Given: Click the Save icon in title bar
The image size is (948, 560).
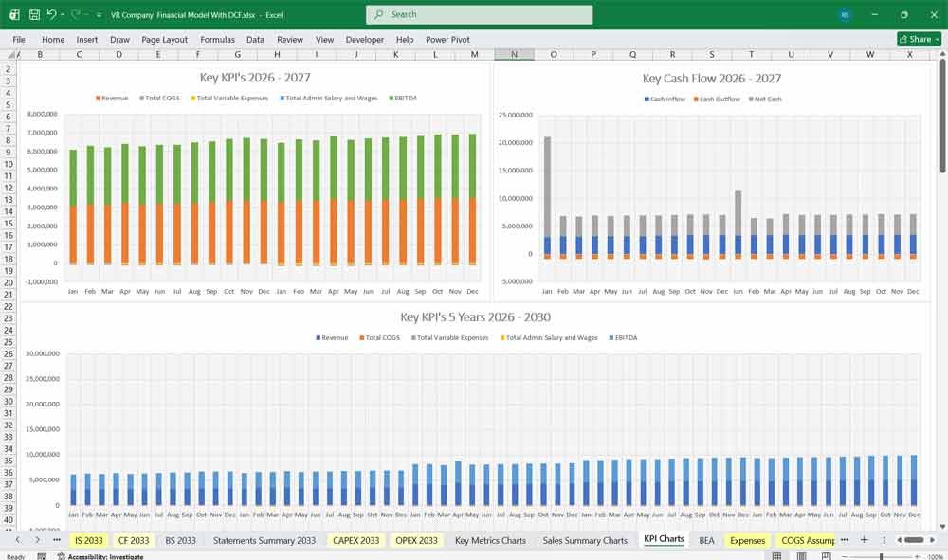Looking at the screenshot, I should point(34,14).
